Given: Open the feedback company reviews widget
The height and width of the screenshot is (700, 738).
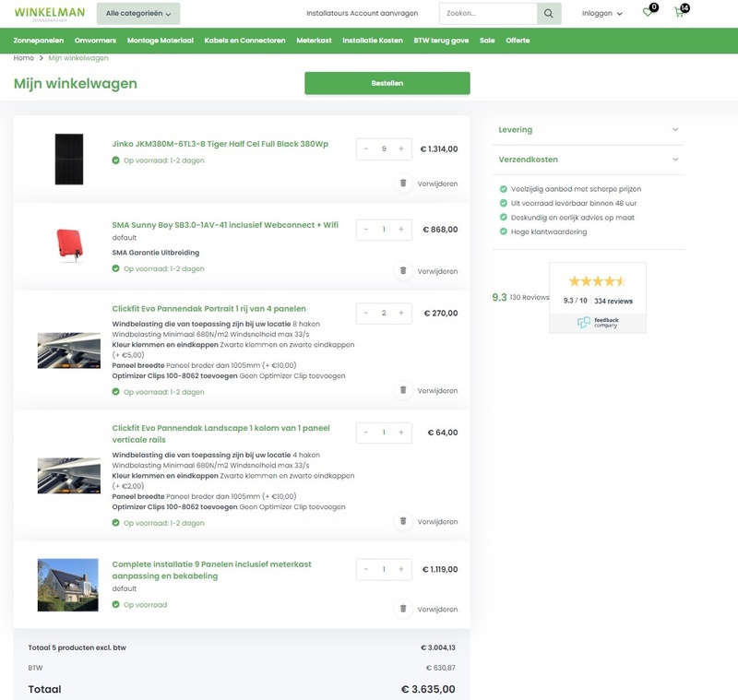Looking at the screenshot, I should pyautogui.click(x=598, y=298).
